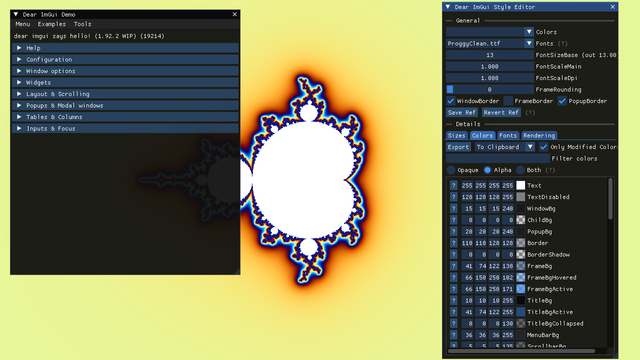Click the FontScaleDpi drag field

click(x=490, y=78)
